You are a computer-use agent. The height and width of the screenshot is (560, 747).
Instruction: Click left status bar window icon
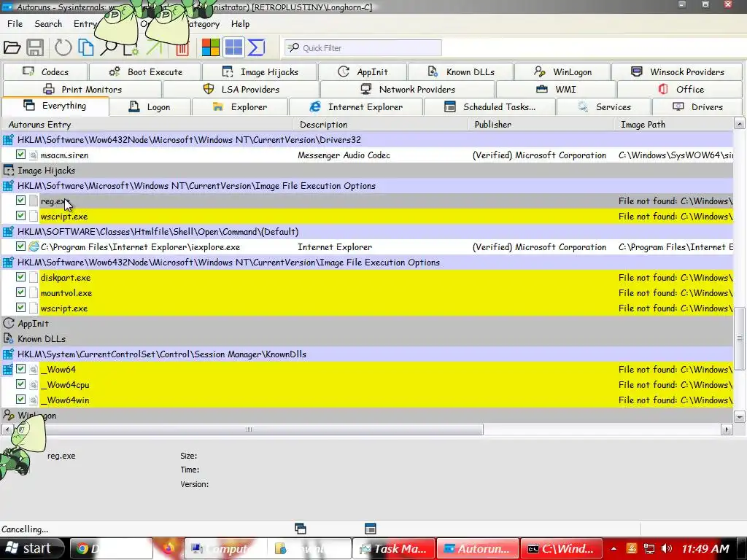pos(300,529)
